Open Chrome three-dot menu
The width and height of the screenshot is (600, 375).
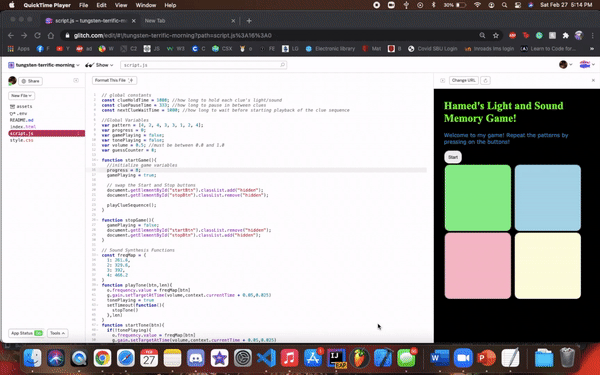pyautogui.click(x=592, y=35)
